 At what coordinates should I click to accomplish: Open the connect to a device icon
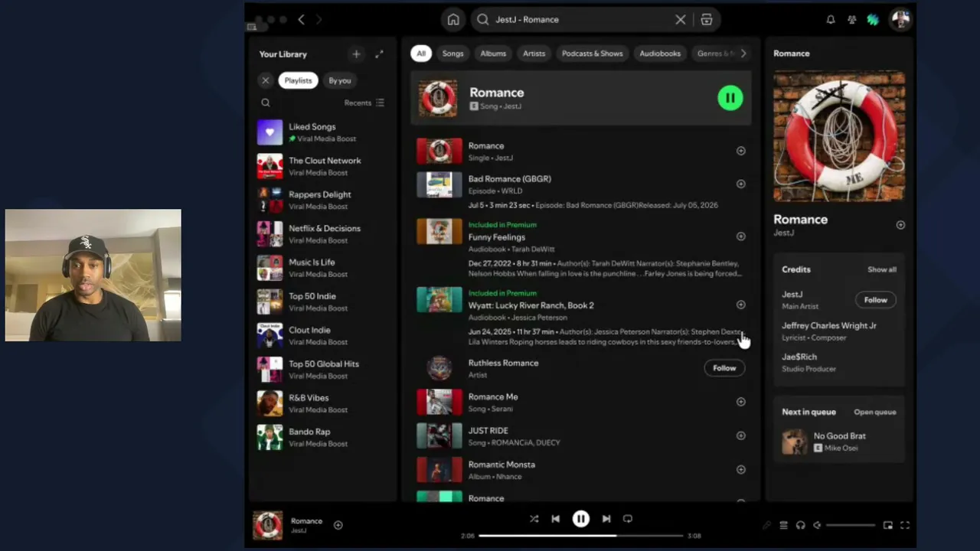coord(800,525)
